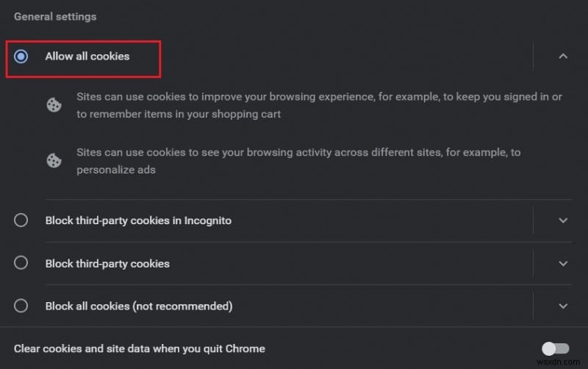Select the Block third-party cookies radio button
The image size is (588, 369).
[x=21, y=263]
